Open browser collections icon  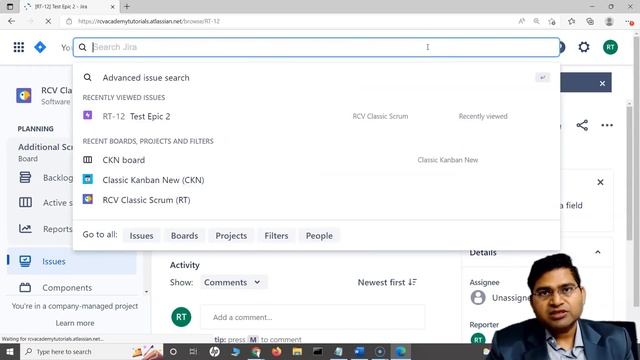[590, 21]
